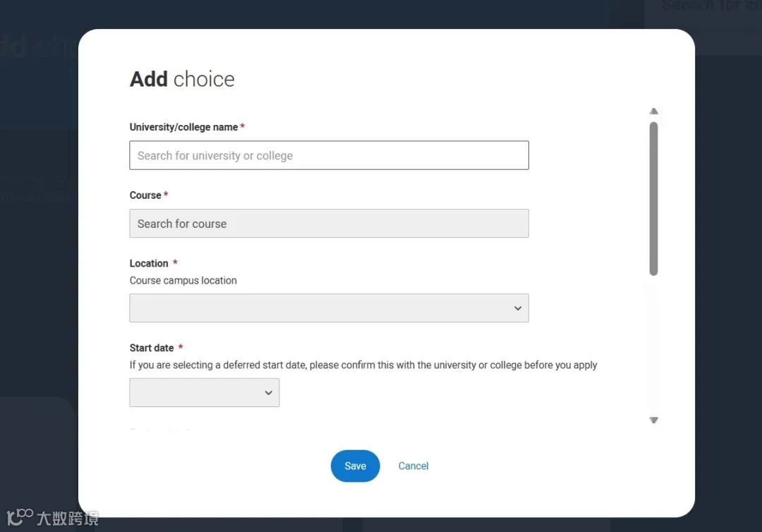The height and width of the screenshot is (532, 762).
Task: Click the Start date label
Action: [152, 348]
